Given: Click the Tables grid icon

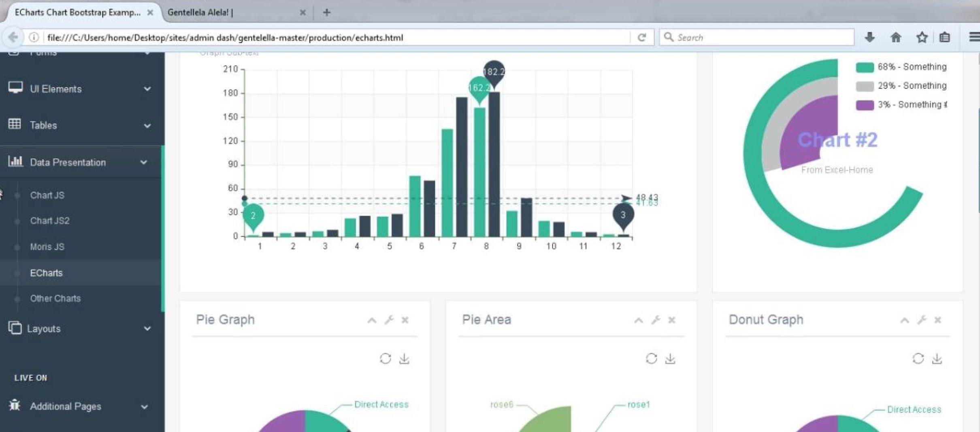Looking at the screenshot, I should [15, 124].
